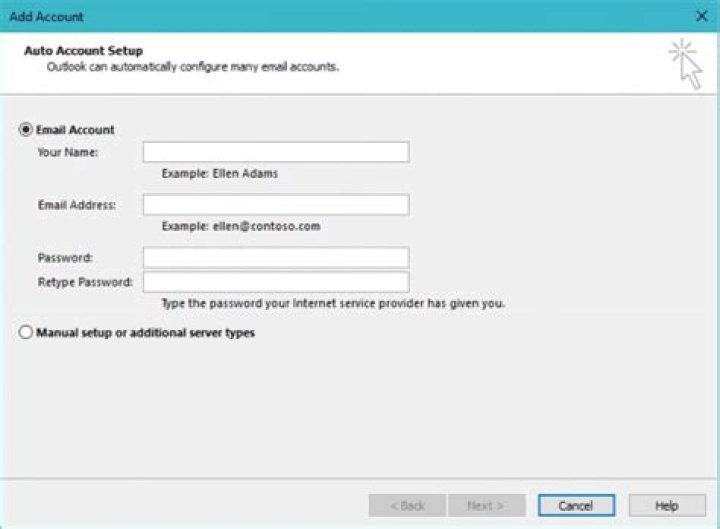This screenshot has height=529, width=720.
Task: Click into the Password field
Action: tap(275, 258)
